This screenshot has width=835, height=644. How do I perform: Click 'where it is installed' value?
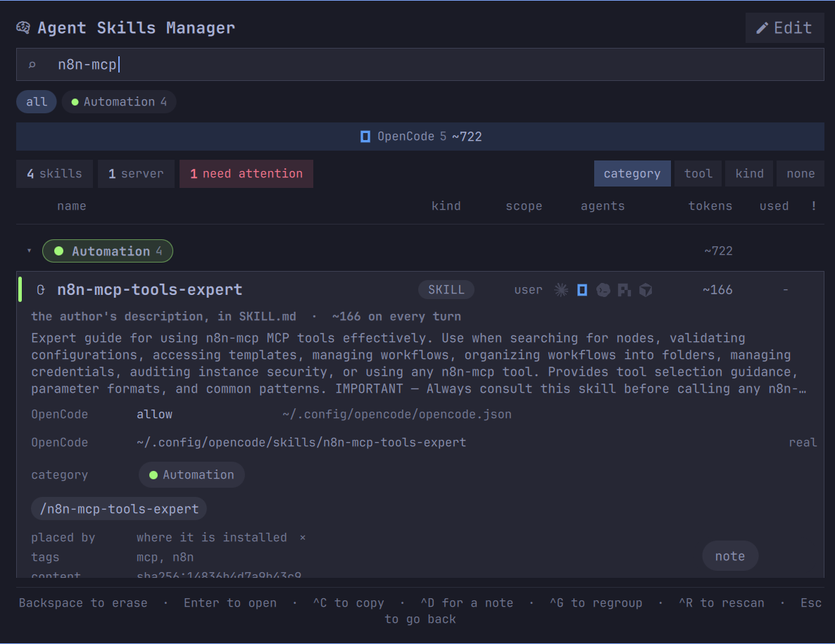(x=211, y=538)
